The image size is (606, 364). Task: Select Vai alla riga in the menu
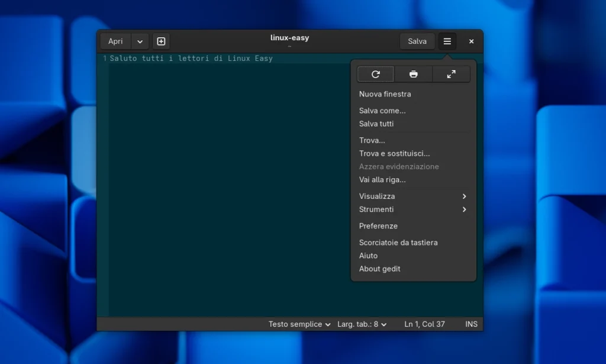(x=385, y=179)
